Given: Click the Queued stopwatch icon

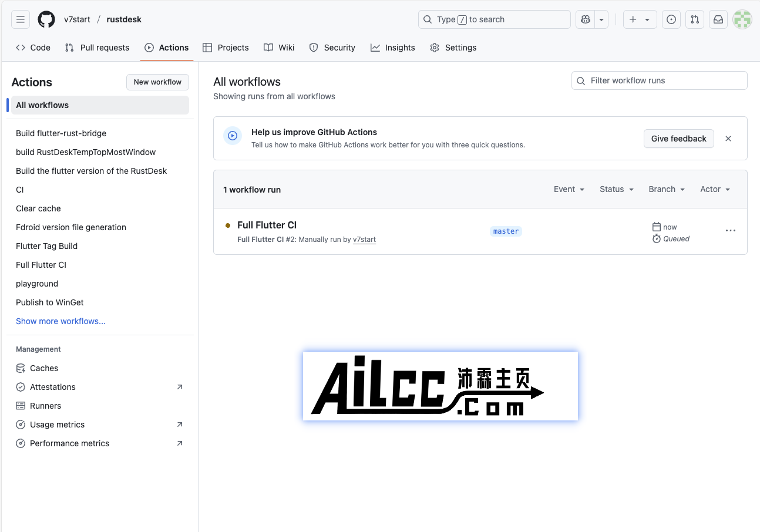Looking at the screenshot, I should tap(657, 238).
